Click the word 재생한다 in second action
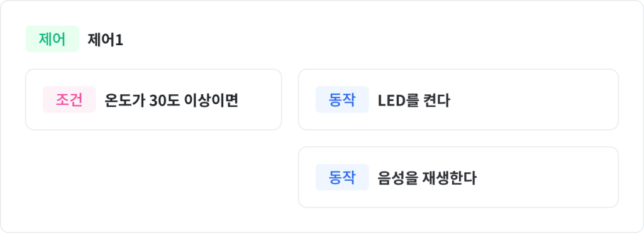 click(x=449, y=178)
